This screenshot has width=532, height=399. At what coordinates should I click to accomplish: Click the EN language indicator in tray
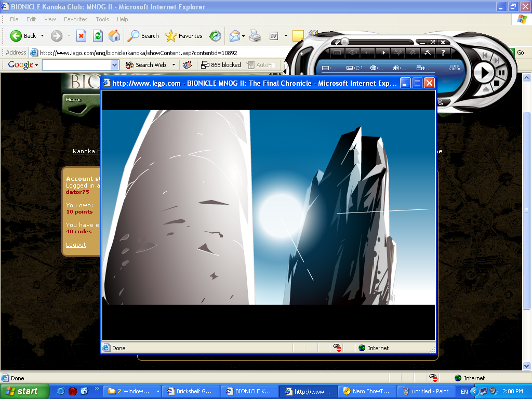pyautogui.click(x=464, y=392)
